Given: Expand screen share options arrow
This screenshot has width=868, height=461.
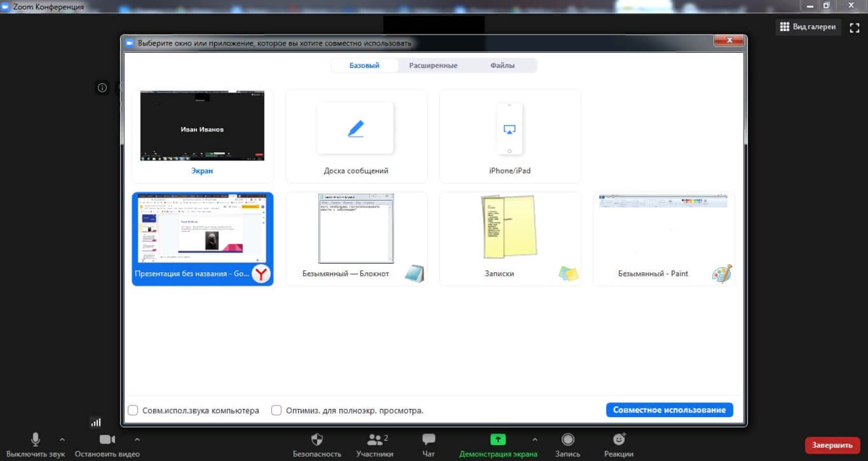Looking at the screenshot, I should [535, 439].
